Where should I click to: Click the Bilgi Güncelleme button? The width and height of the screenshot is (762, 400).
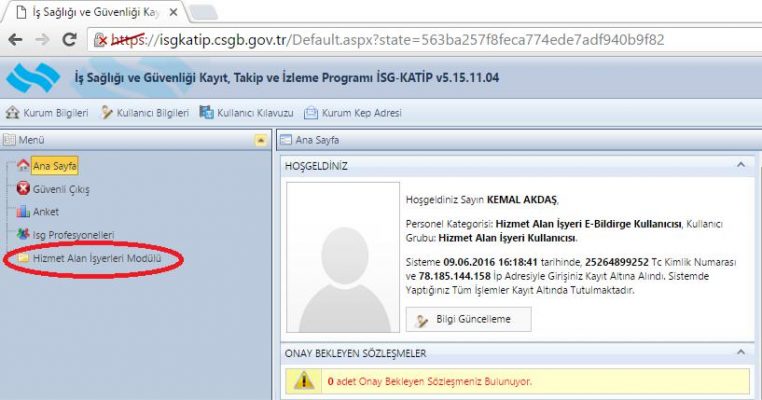click(x=468, y=319)
